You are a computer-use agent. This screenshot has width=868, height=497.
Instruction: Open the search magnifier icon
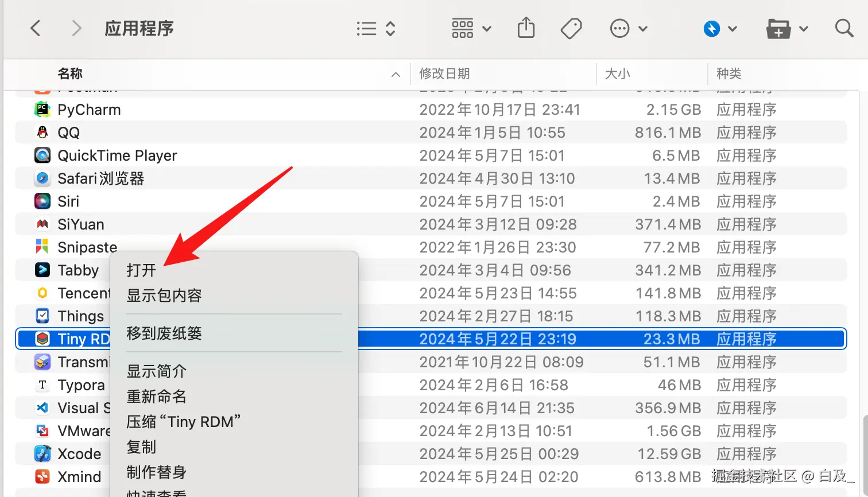(844, 28)
